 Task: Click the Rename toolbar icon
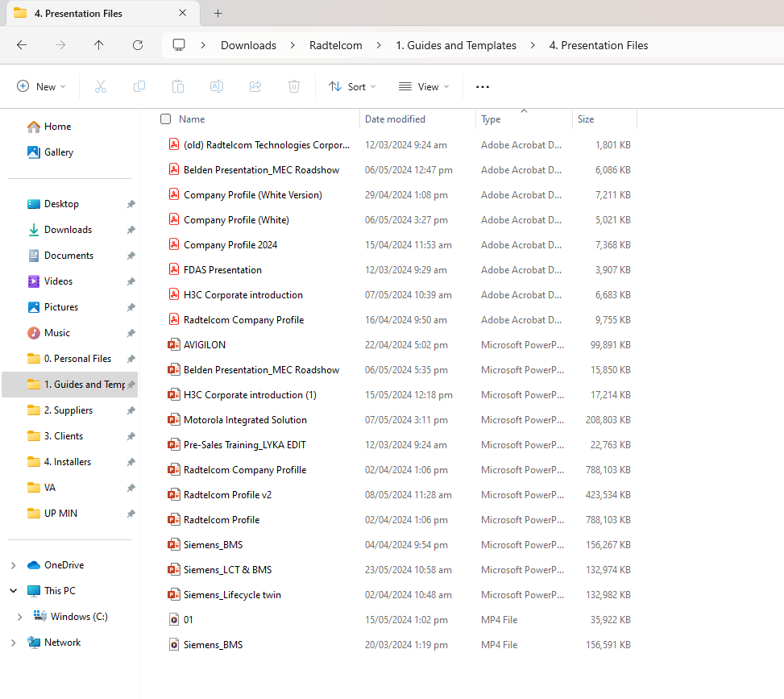[217, 86]
